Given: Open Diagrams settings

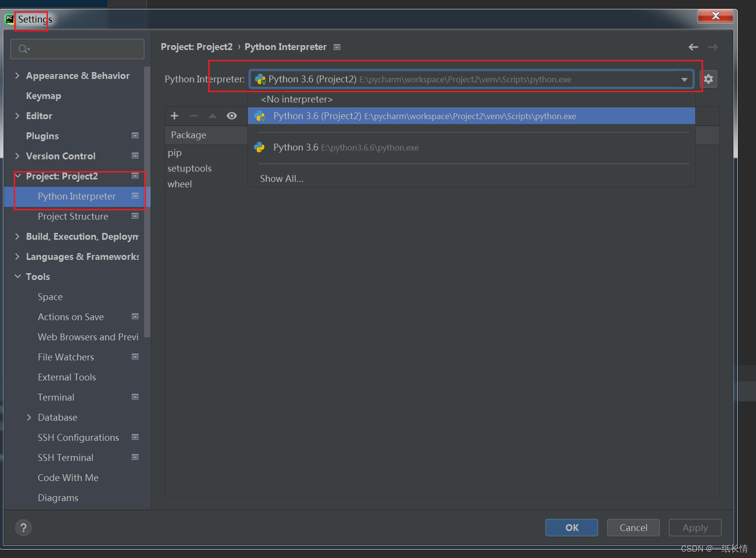Looking at the screenshot, I should pyautogui.click(x=58, y=498).
